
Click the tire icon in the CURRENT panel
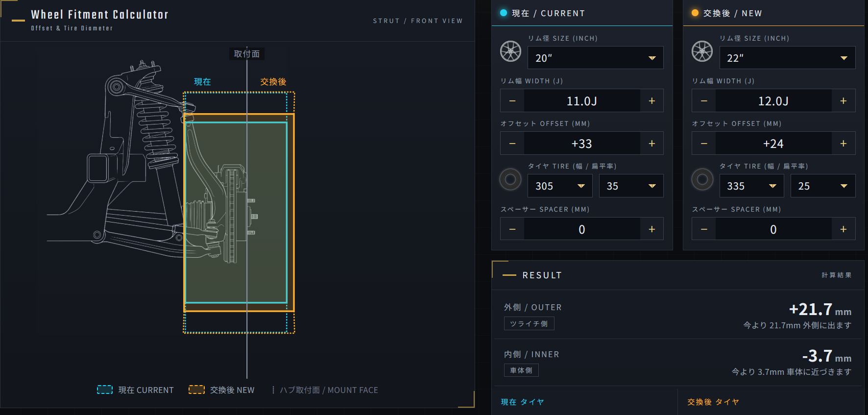coord(510,179)
